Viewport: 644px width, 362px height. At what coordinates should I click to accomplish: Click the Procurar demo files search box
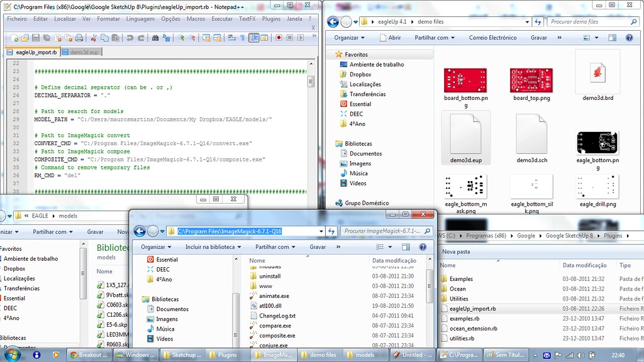point(592,22)
